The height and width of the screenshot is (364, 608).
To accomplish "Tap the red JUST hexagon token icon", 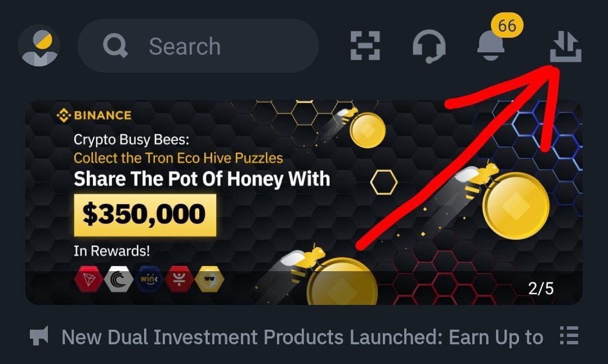I will [179, 278].
